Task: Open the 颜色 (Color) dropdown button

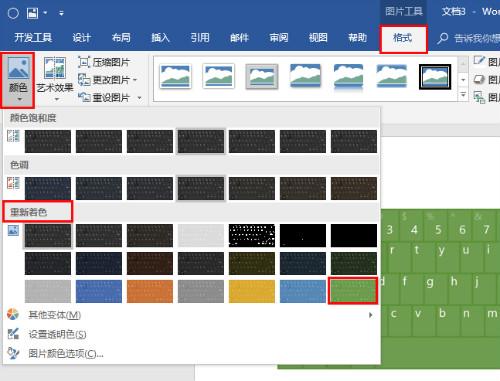Action: [18, 80]
